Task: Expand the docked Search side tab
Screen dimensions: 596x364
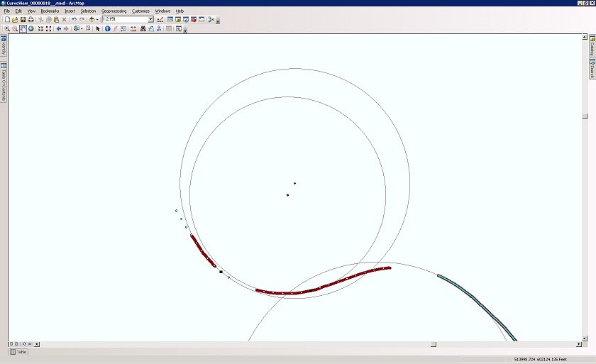Action: click(592, 68)
